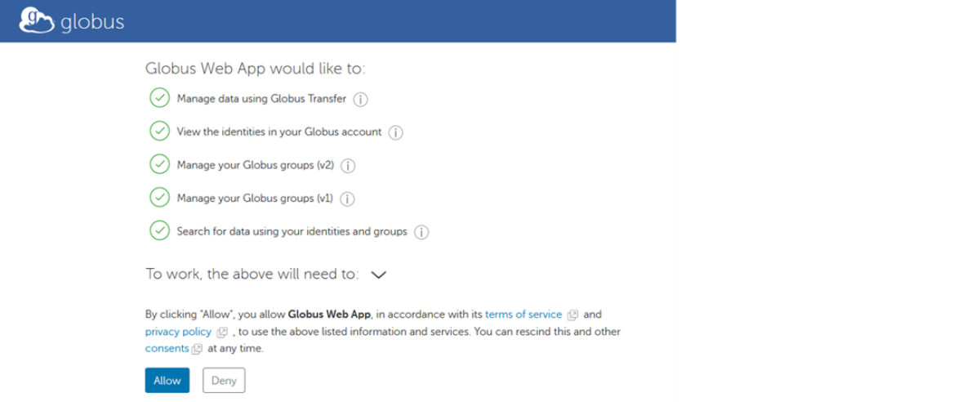The image size is (980, 402).
Task: Open info icon for Globus Transfer permission
Action: [360, 99]
